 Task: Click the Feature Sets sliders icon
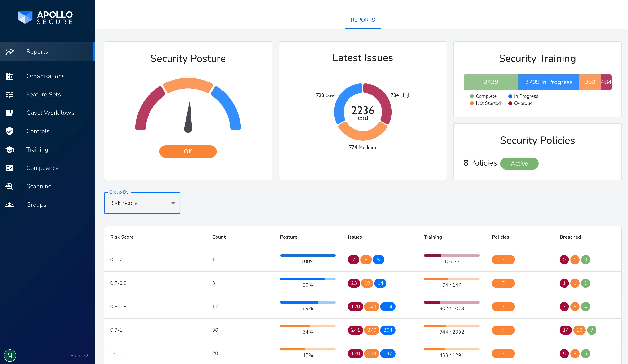[9, 94]
